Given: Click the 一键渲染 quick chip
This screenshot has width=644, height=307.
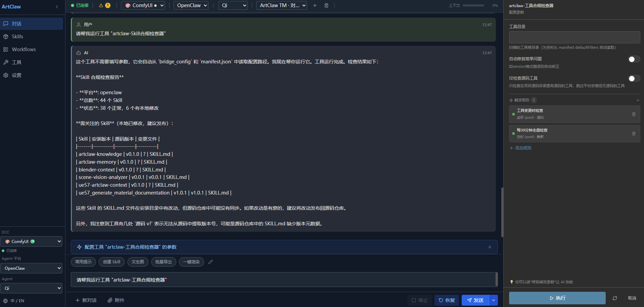Looking at the screenshot, I should 191,262.
